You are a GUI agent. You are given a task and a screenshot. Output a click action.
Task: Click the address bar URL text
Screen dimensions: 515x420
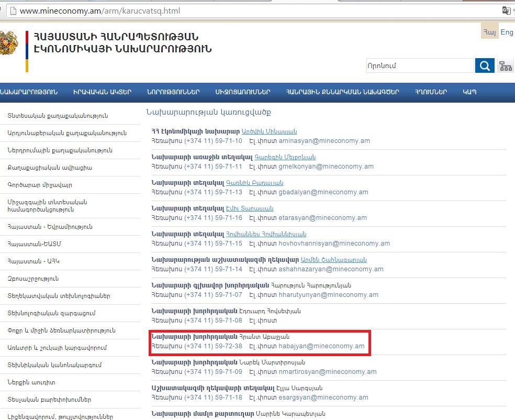100,11
